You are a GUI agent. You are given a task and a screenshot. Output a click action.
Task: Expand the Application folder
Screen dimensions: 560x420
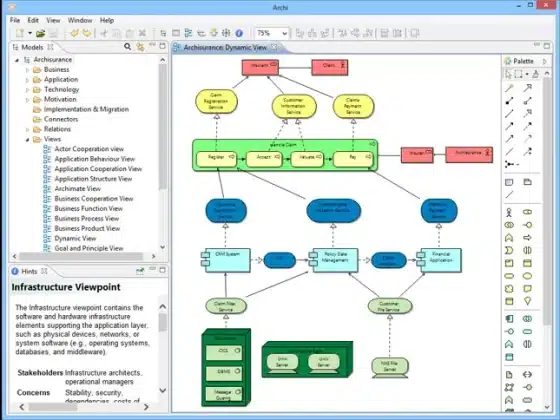click(x=27, y=80)
